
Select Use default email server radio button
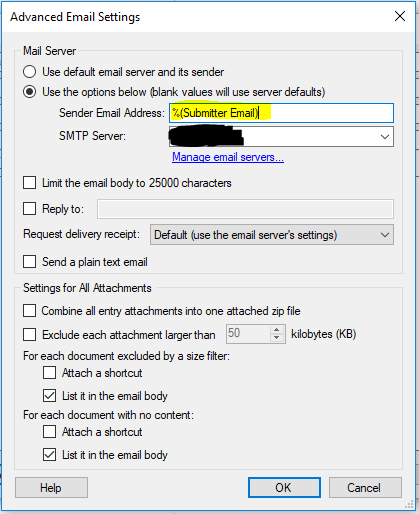tap(29, 72)
